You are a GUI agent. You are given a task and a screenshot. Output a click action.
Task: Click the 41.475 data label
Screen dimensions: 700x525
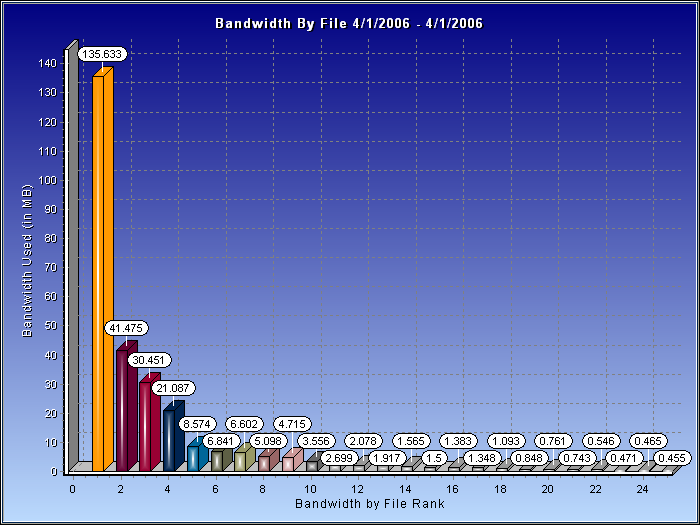[126, 328]
